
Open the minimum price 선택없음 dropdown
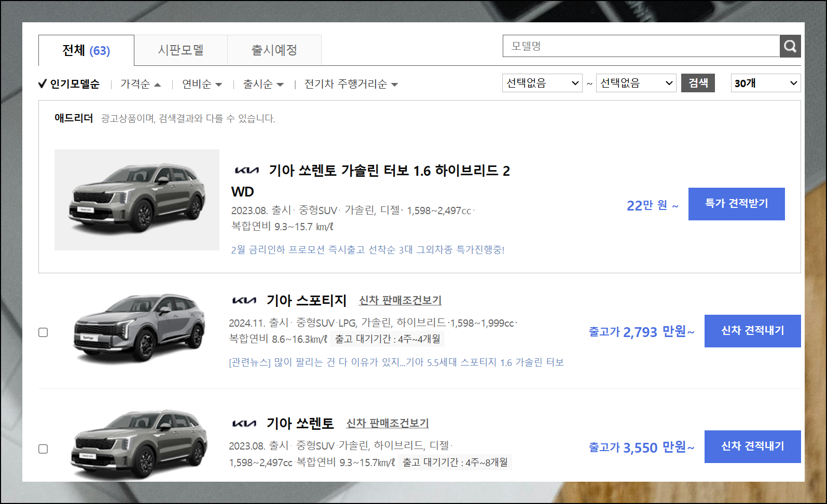(x=542, y=83)
